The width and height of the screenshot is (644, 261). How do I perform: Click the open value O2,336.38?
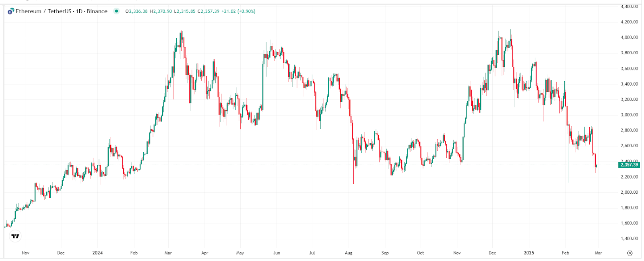(x=136, y=11)
